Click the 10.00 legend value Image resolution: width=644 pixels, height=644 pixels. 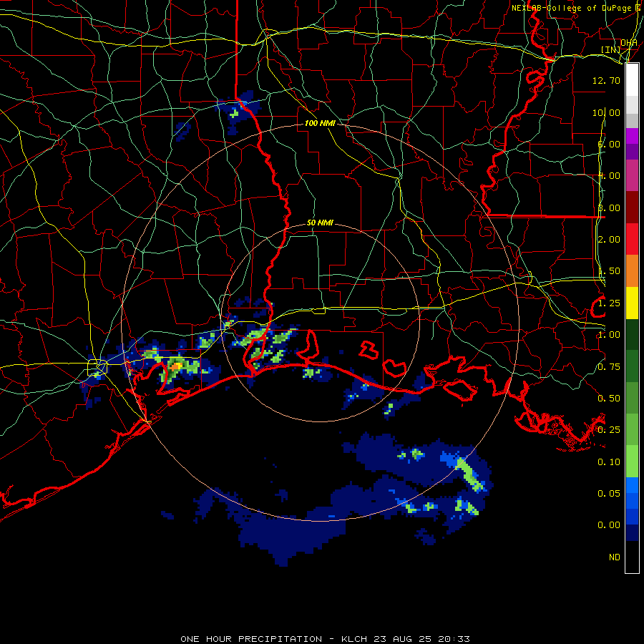pos(606,112)
